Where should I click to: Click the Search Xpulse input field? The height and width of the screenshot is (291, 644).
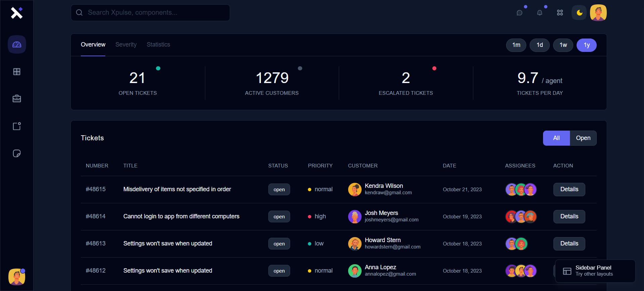click(150, 13)
